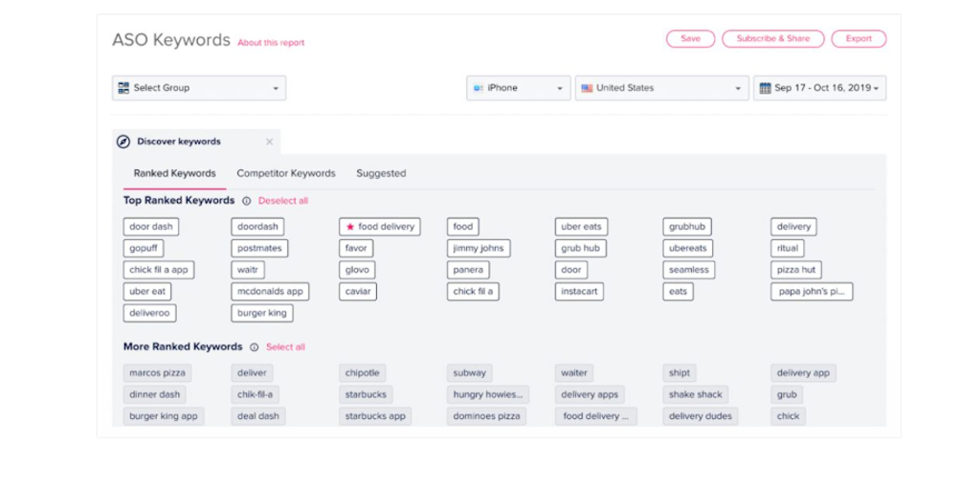This screenshot has height=489, width=980.
Task: Select the delivery app keyword
Action: (803, 373)
